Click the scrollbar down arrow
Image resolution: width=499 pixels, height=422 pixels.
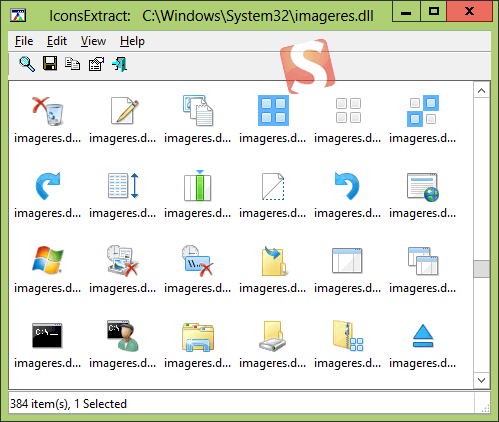coord(481,380)
